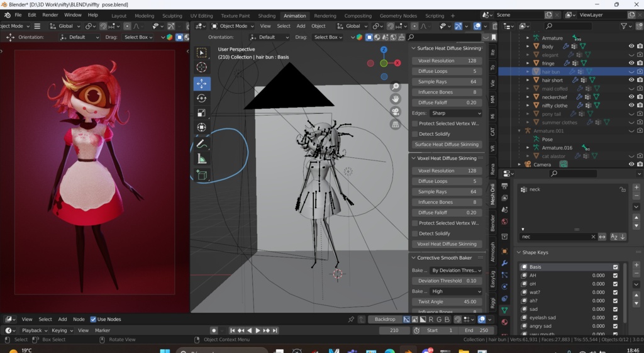Screen dimensions: 644x353
Task: Select the Select Box tool in viewport toolbar
Action: tap(202, 53)
